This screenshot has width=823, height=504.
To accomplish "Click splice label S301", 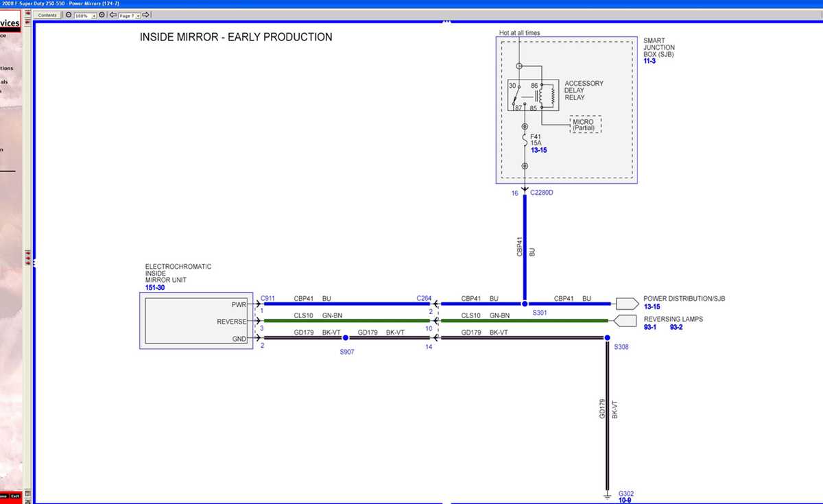I will point(540,312).
